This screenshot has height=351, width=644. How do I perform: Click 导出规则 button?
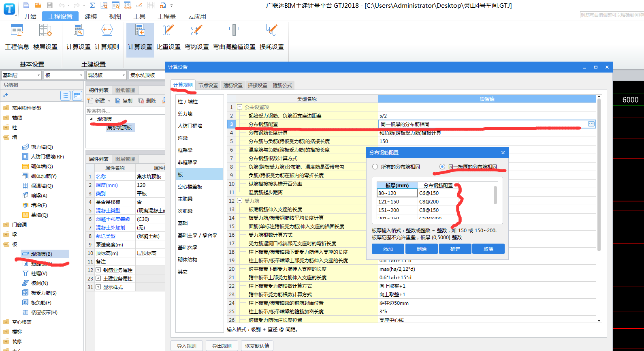(x=222, y=346)
